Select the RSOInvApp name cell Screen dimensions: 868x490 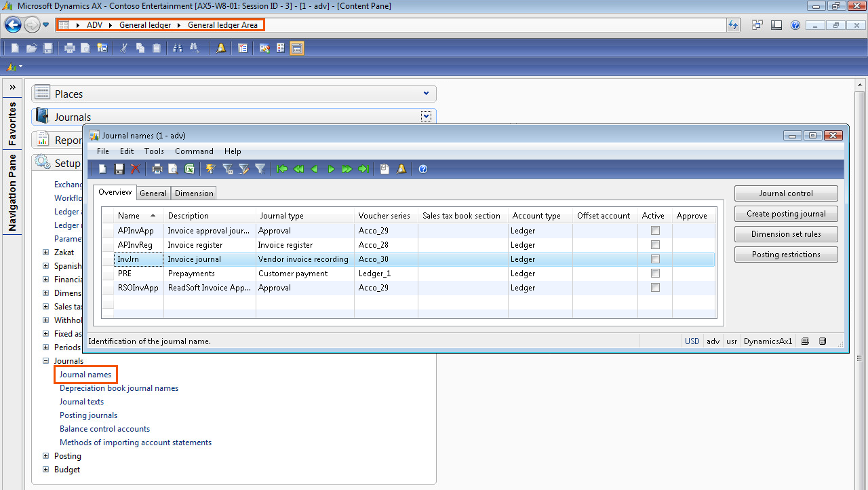pos(138,288)
